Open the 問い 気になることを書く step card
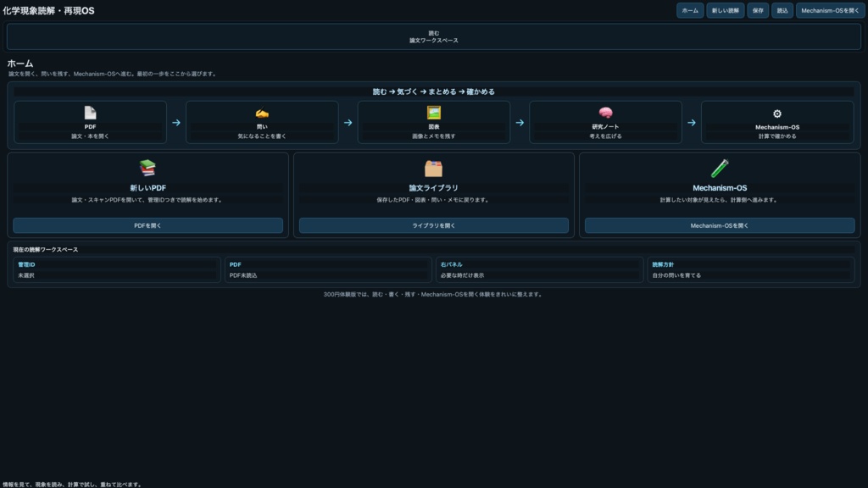Screen dimensions: 868x488 (x=262, y=122)
